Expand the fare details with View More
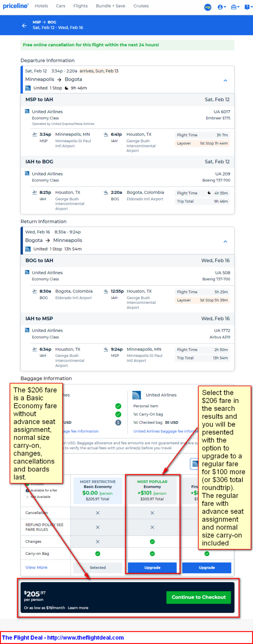The image size is (253, 644). [x=36, y=567]
